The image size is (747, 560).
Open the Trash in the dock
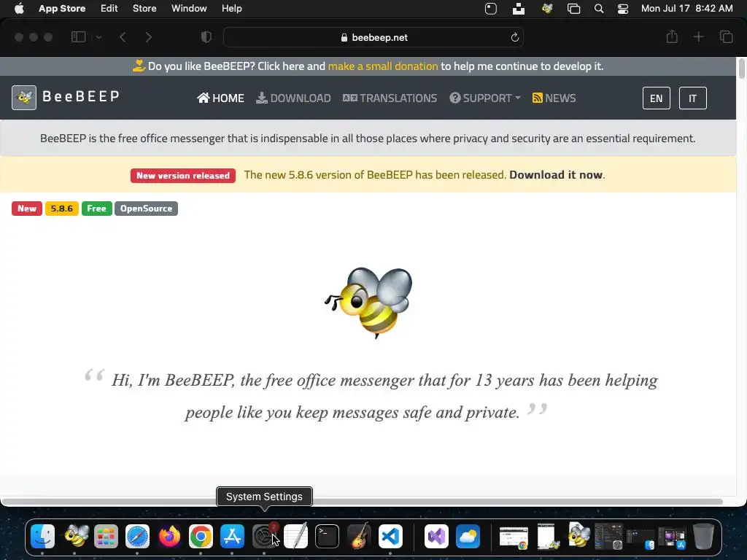click(703, 536)
